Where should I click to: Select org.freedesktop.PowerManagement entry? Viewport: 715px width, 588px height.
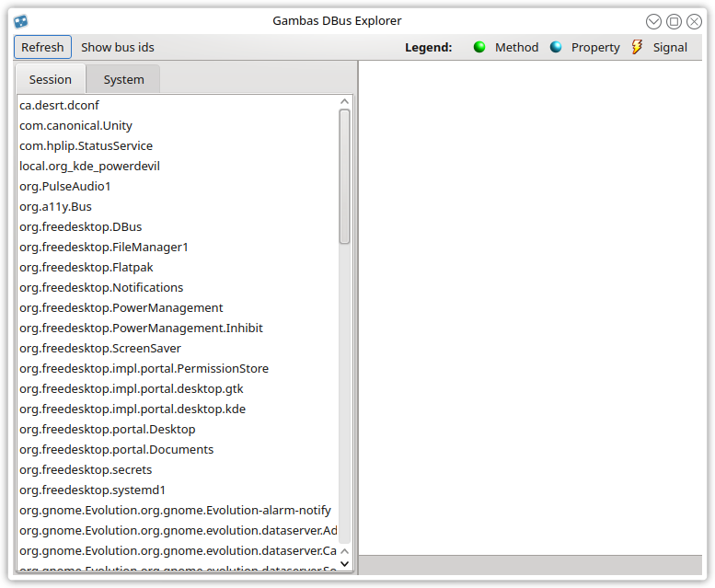click(x=178, y=307)
